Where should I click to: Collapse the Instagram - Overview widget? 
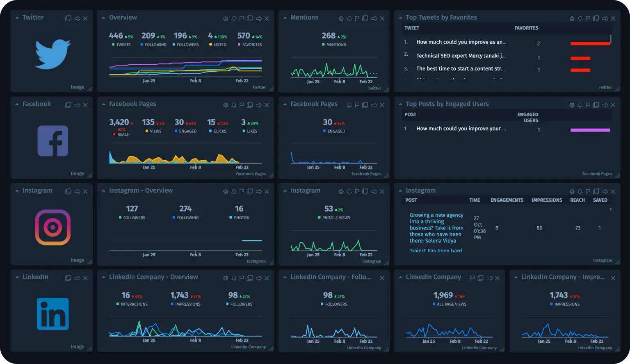(104, 191)
